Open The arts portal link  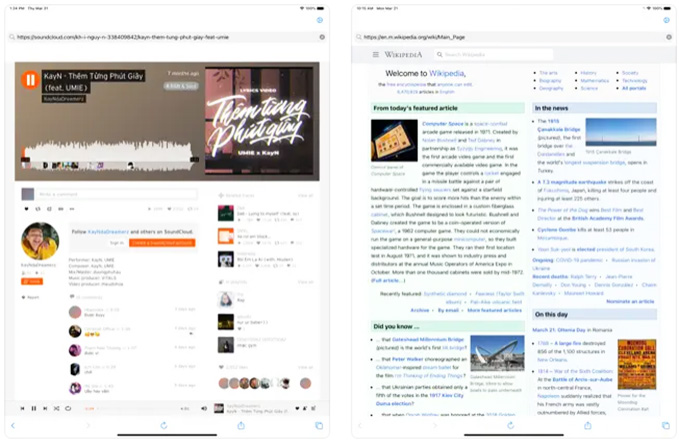(548, 73)
